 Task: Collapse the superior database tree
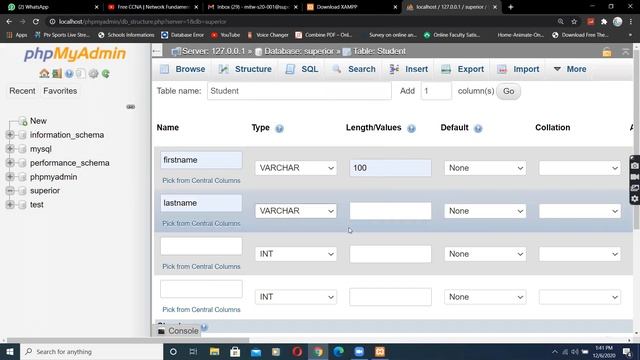pyautogui.click(x=10, y=191)
